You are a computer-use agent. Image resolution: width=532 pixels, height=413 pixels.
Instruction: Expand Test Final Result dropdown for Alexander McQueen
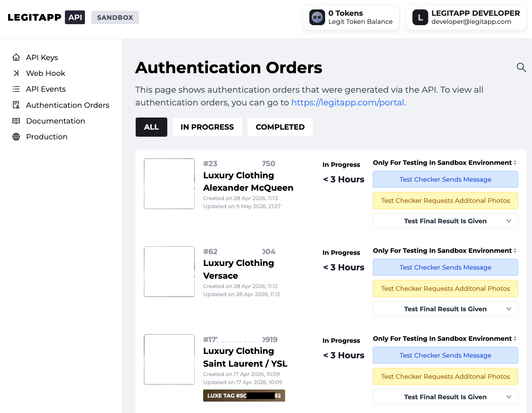click(x=445, y=221)
